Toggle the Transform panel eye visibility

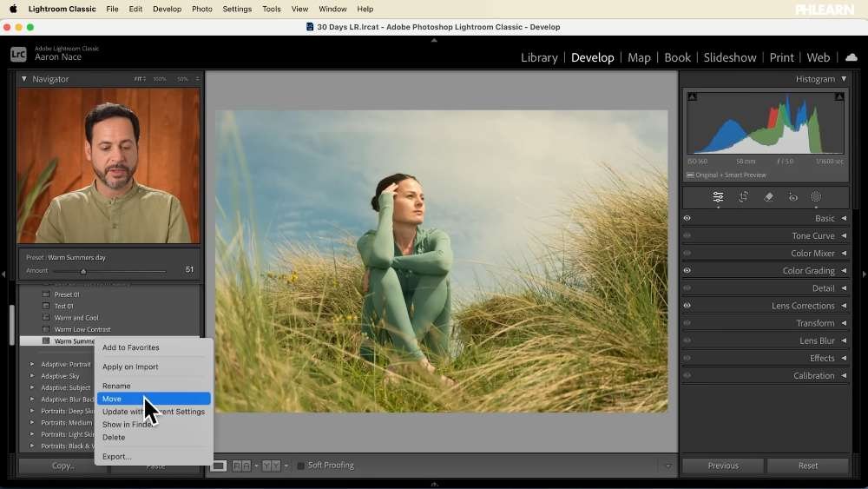point(687,323)
